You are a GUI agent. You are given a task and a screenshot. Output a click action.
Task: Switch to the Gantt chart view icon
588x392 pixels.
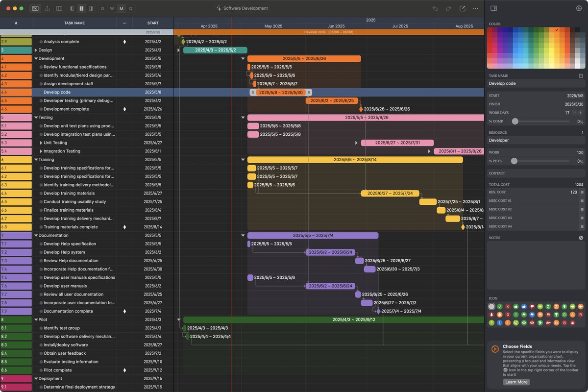(x=35, y=8)
